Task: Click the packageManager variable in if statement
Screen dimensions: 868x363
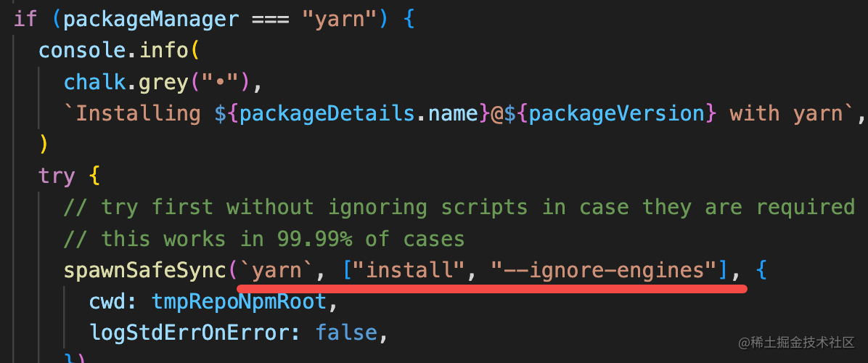Action: tap(150, 18)
